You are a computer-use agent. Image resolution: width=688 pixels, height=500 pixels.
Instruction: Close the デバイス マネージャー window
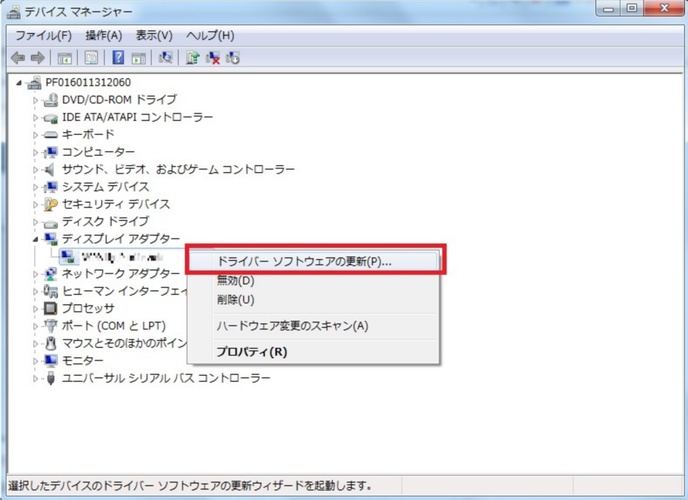[x=663, y=8]
